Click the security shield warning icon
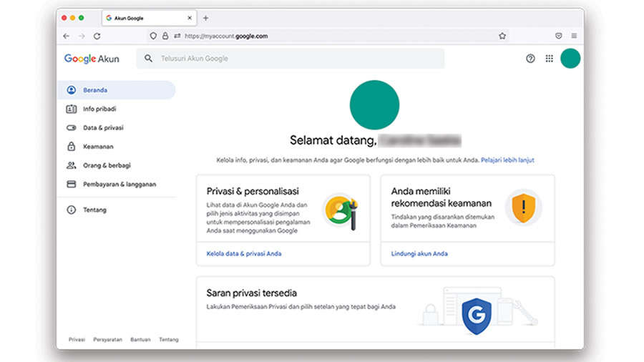The width and height of the screenshot is (644, 362). coord(523,207)
